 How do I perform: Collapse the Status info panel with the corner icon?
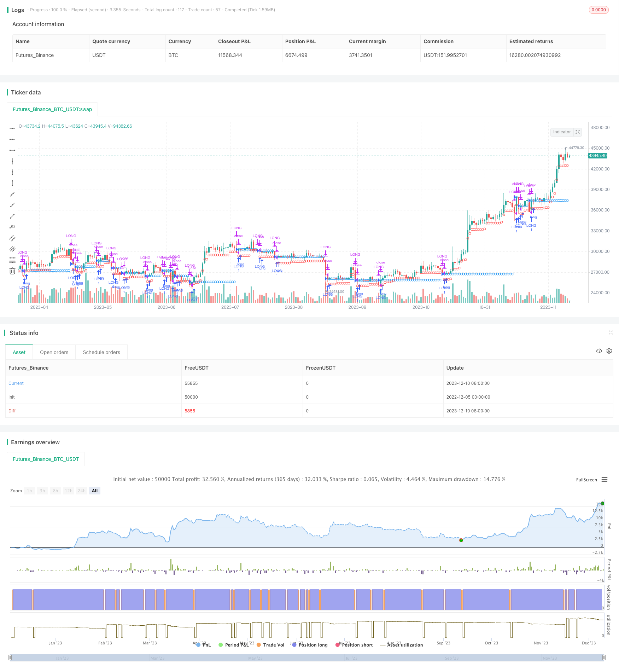611,332
